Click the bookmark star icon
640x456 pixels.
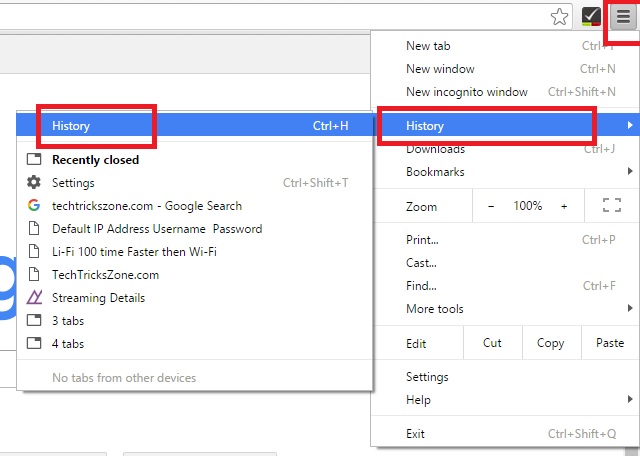[561, 16]
